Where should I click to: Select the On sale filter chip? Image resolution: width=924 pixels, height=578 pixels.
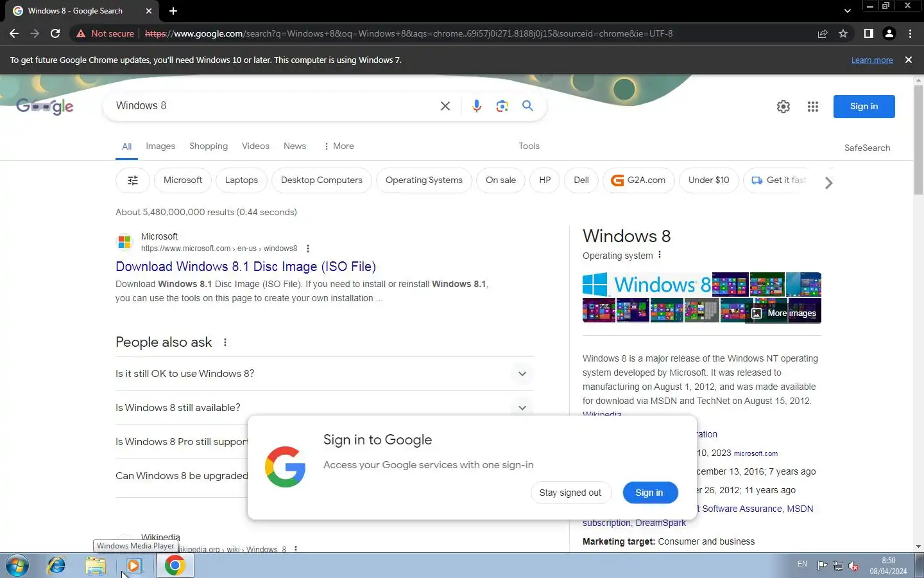pyautogui.click(x=501, y=180)
